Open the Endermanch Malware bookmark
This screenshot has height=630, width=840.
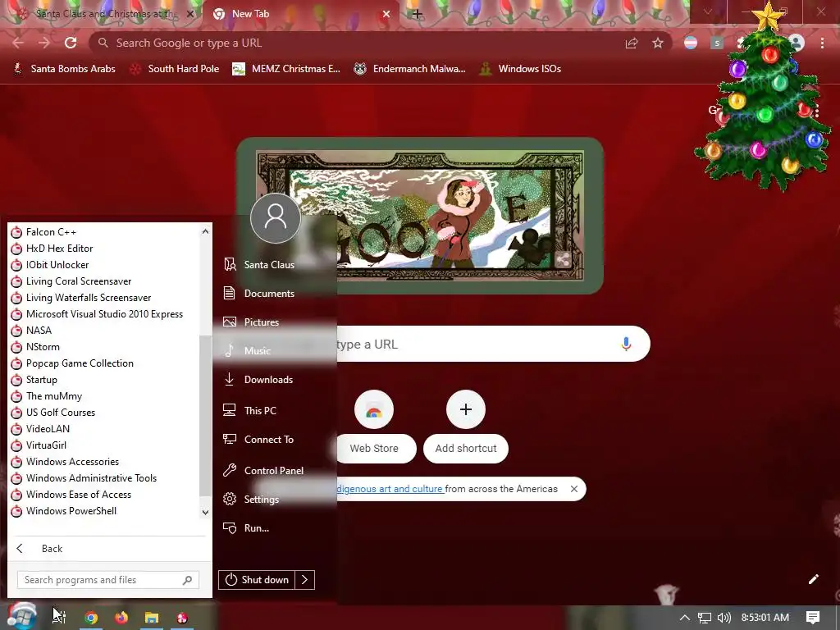[x=410, y=69]
